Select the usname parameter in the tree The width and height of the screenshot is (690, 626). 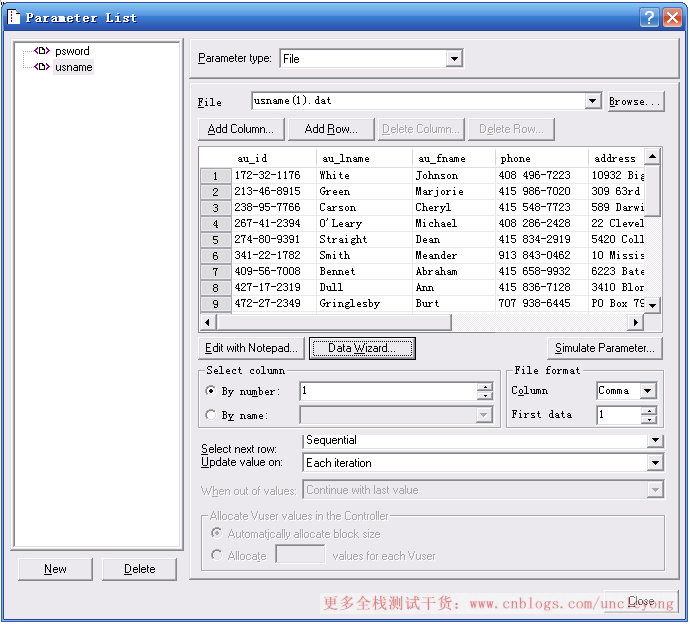click(x=73, y=67)
